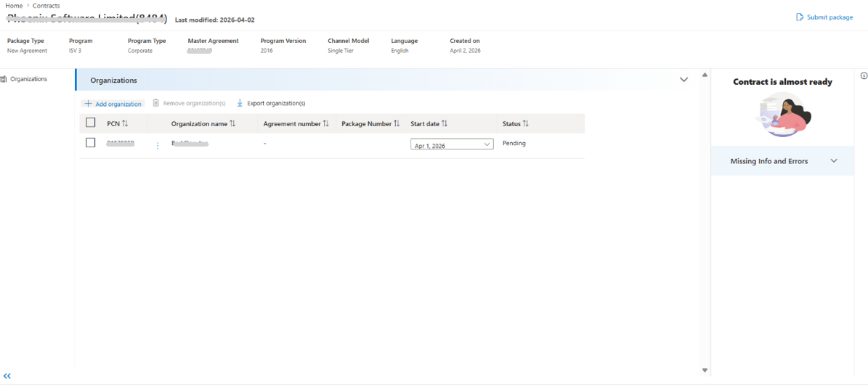Tick the checkbox for the Pending organization row
Viewport: 868px width, 386px height.
pyautogui.click(x=91, y=143)
